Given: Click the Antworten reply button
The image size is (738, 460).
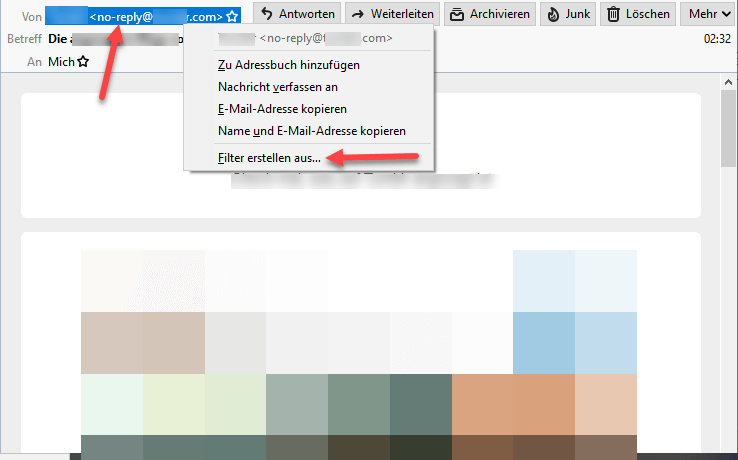Looking at the screenshot, I should pos(297,14).
